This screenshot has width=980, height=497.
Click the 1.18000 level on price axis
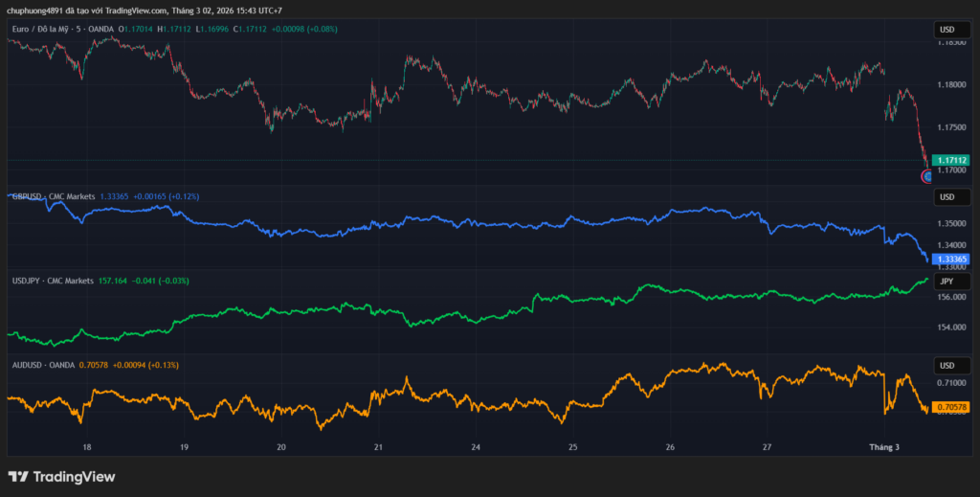coord(952,84)
